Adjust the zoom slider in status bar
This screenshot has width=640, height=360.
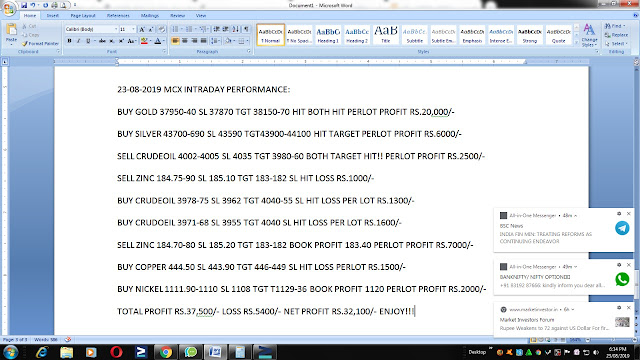(612, 340)
